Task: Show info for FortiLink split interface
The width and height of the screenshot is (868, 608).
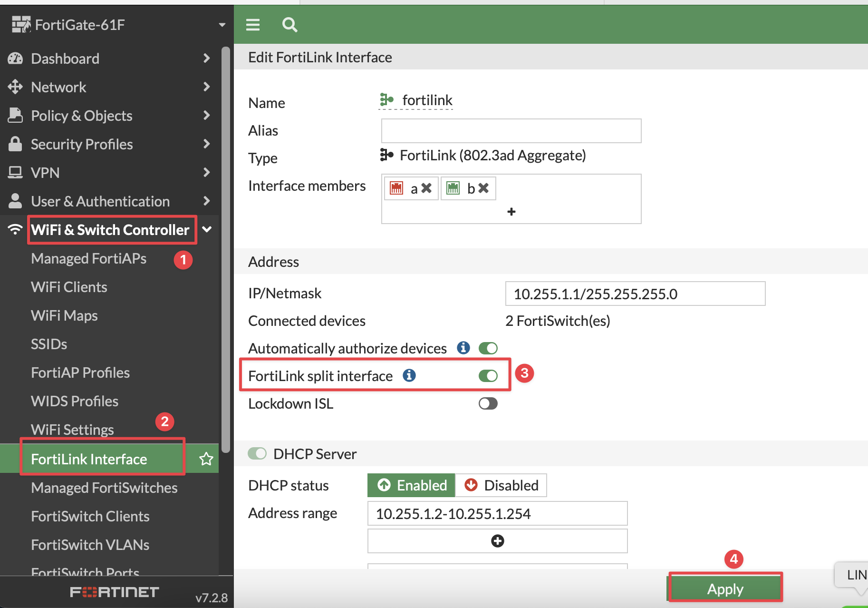Action: [409, 375]
